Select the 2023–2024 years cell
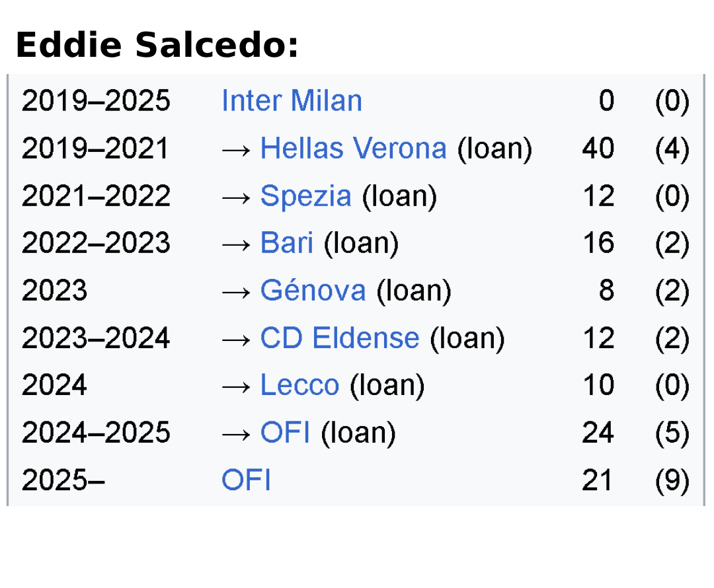 tap(96, 338)
